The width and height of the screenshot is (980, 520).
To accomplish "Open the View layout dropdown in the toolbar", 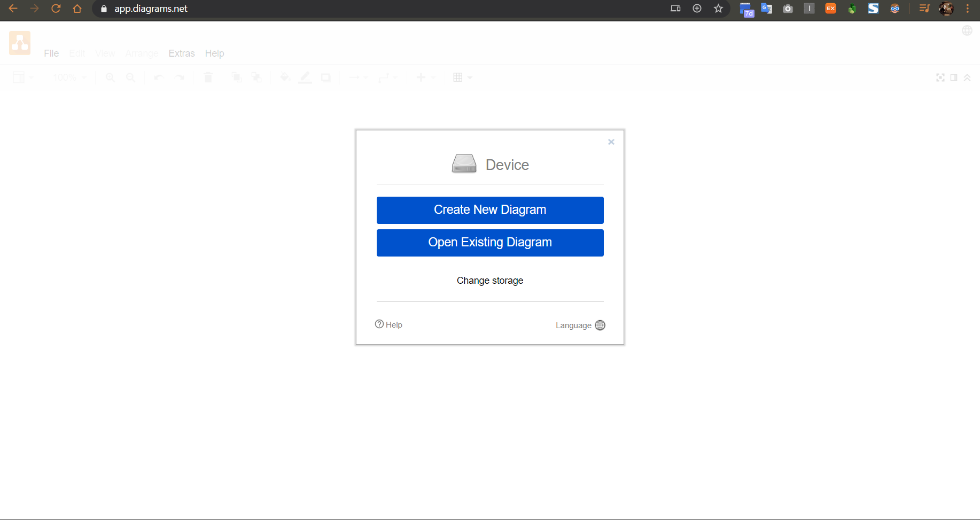I will coord(23,77).
